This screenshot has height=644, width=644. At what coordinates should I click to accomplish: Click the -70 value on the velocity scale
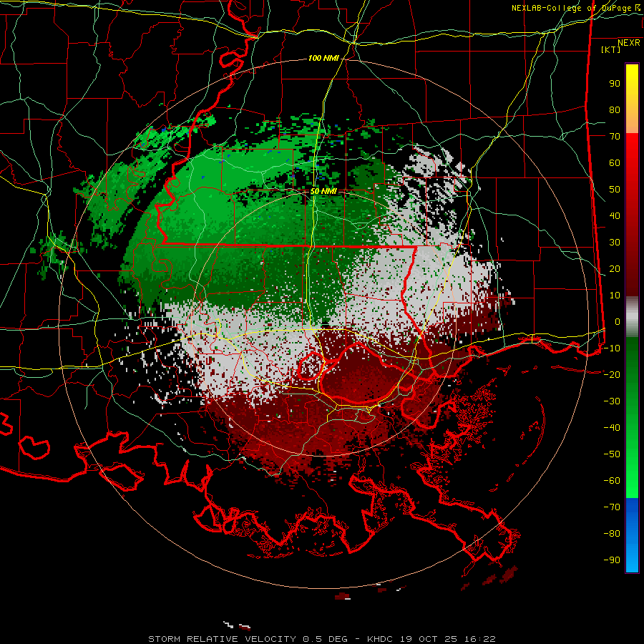click(612, 507)
